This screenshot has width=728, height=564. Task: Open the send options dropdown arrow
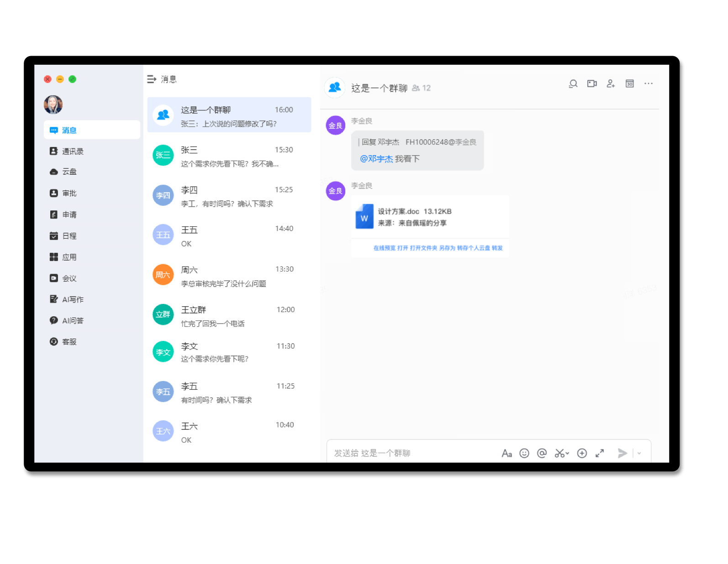639,453
